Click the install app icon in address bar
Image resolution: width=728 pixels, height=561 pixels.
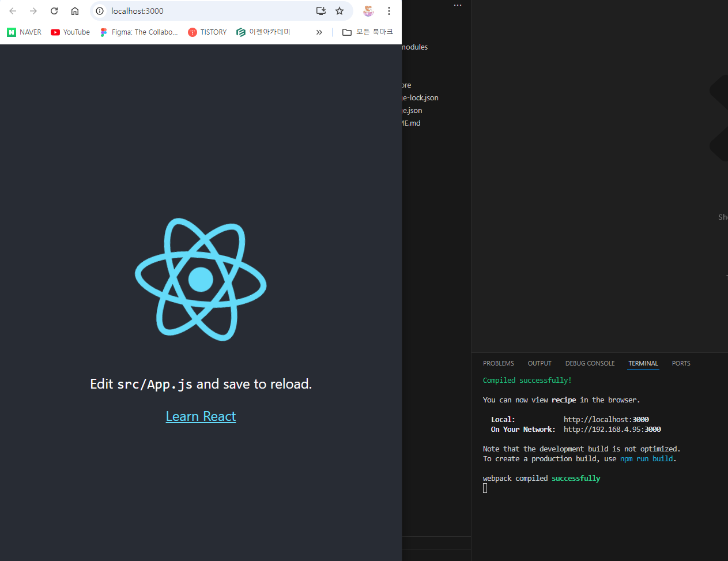[321, 11]
